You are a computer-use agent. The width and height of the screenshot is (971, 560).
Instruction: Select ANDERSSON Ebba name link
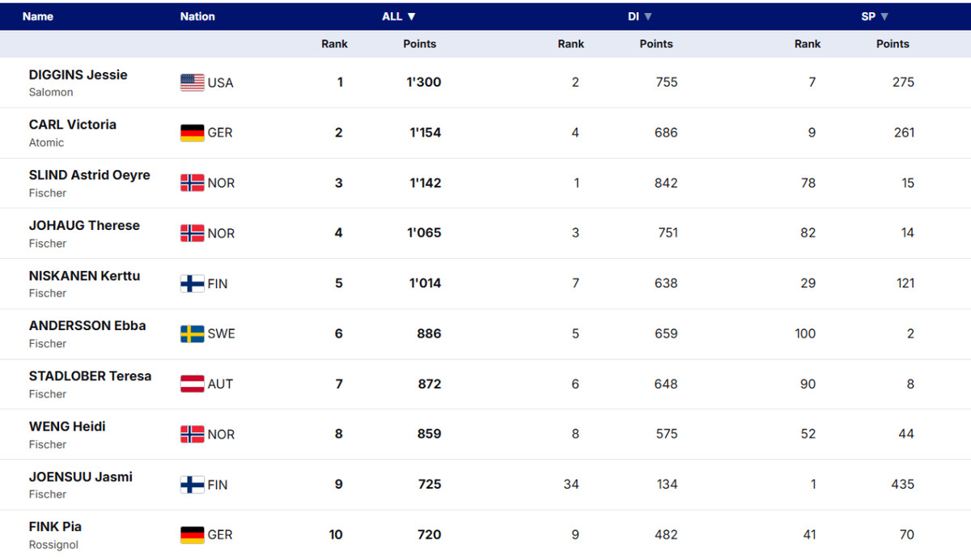coord(87,325)
